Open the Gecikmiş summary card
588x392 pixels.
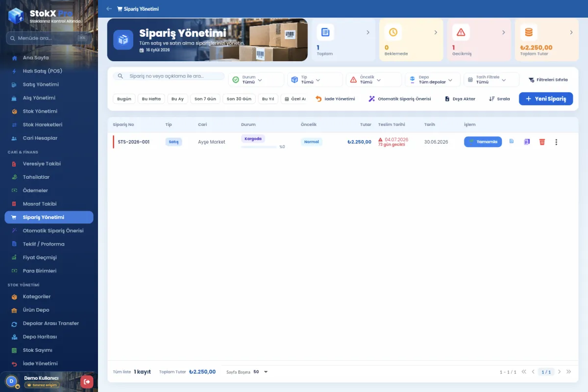pos(479,40)
